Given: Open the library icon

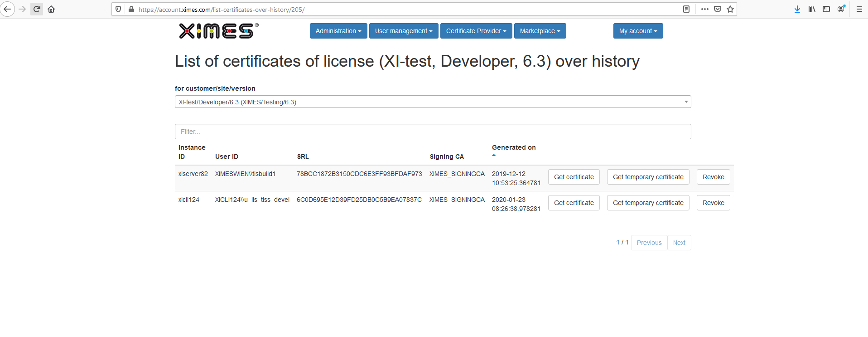Looking at the screenshot, I should click(x=812, y=9).
